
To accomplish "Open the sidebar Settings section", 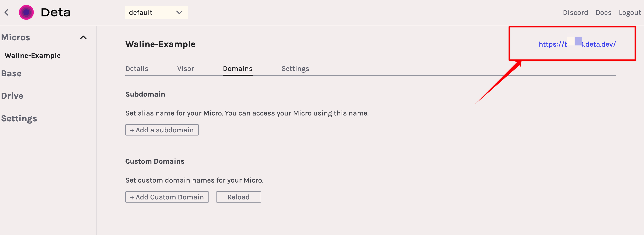I will pyautogui.click(x=19, y=118).
